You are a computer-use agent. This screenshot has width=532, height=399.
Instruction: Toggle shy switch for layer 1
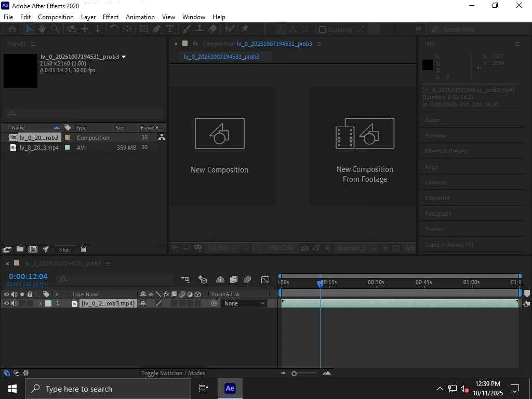coord(143,303)
